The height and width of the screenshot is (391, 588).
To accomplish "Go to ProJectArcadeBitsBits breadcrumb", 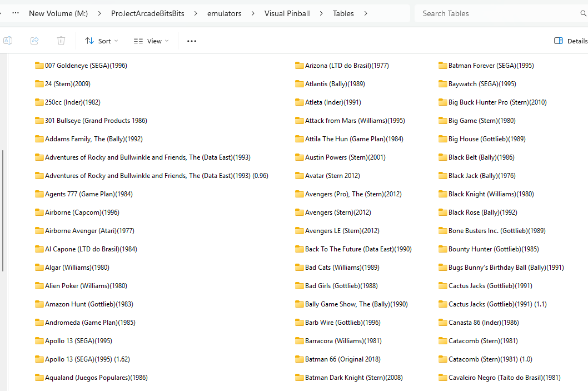I will (x=148, y=13).
